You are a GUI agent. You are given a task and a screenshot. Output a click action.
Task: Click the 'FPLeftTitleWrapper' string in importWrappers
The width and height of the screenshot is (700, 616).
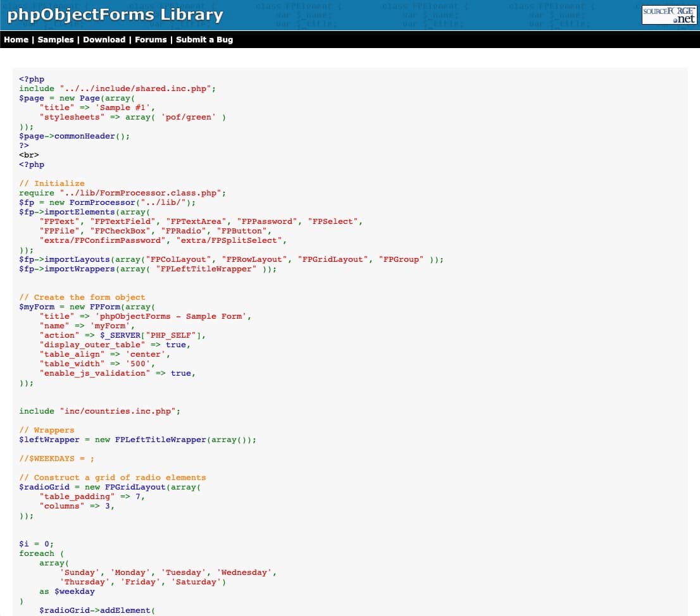[208, 269]
